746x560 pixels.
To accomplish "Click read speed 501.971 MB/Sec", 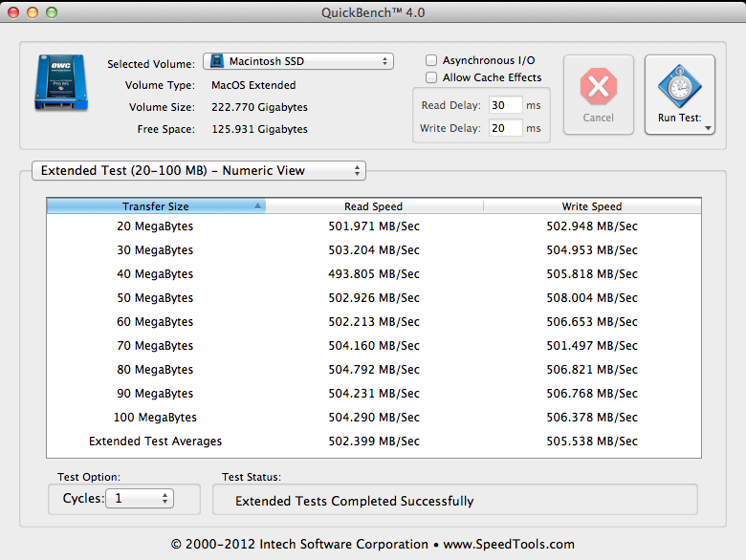I will click(x=374, y=226).
